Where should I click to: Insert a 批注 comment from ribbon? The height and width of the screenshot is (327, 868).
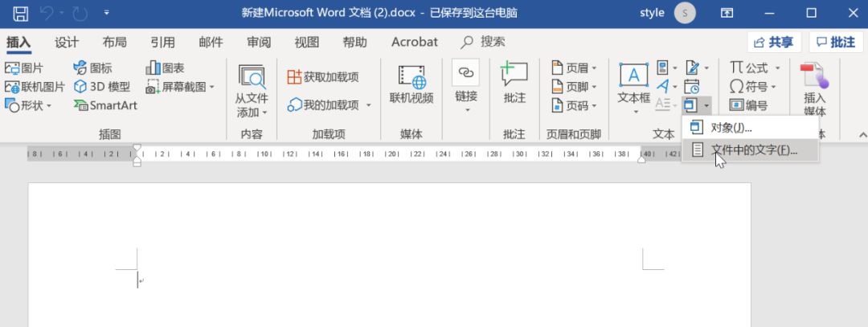pyautogui.click(x=514, y=83)
